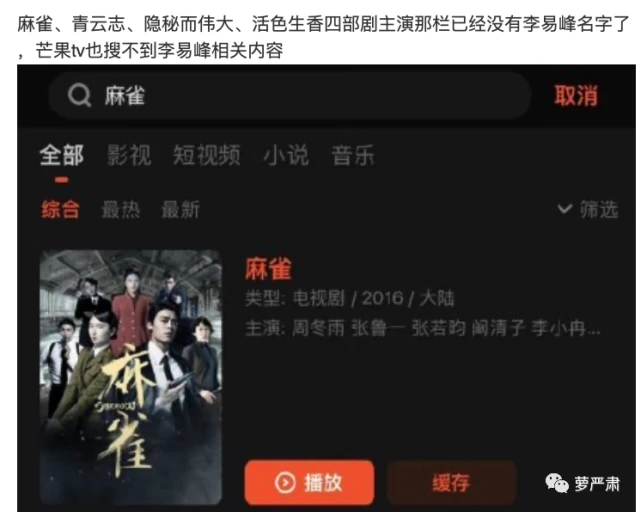Sort results by 最热

(121, 210)
